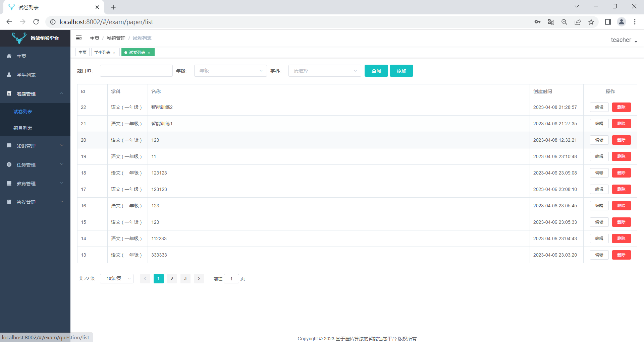
Task: Click the zoom magnifier icon in address bar
Action: (564, 22)
